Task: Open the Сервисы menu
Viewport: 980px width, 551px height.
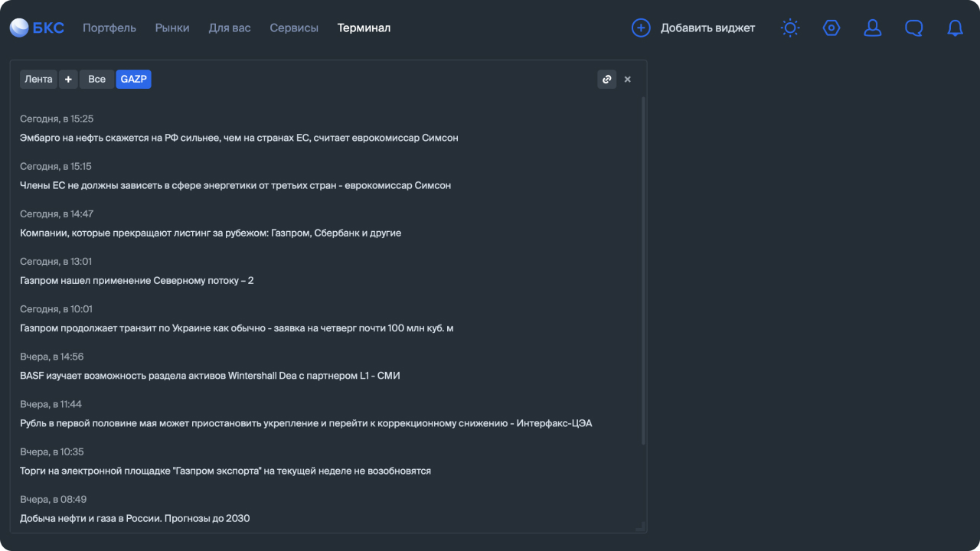Action: tap(294, 28)
